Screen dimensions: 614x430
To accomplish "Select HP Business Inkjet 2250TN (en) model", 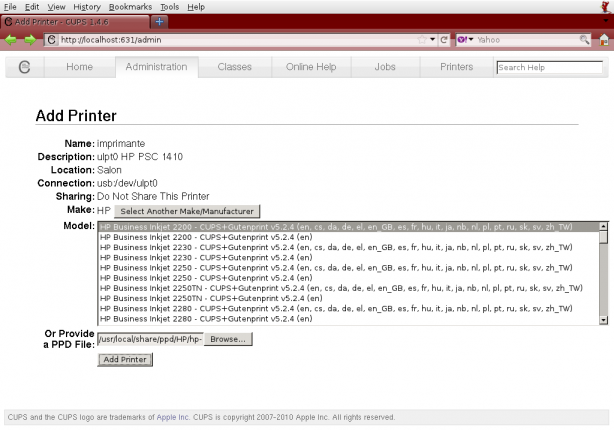I will 210,298.
